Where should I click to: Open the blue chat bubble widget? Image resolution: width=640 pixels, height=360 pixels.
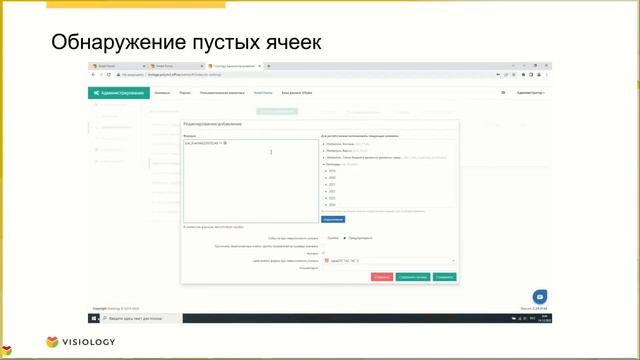pyautogui.click(x=540, y=297)
